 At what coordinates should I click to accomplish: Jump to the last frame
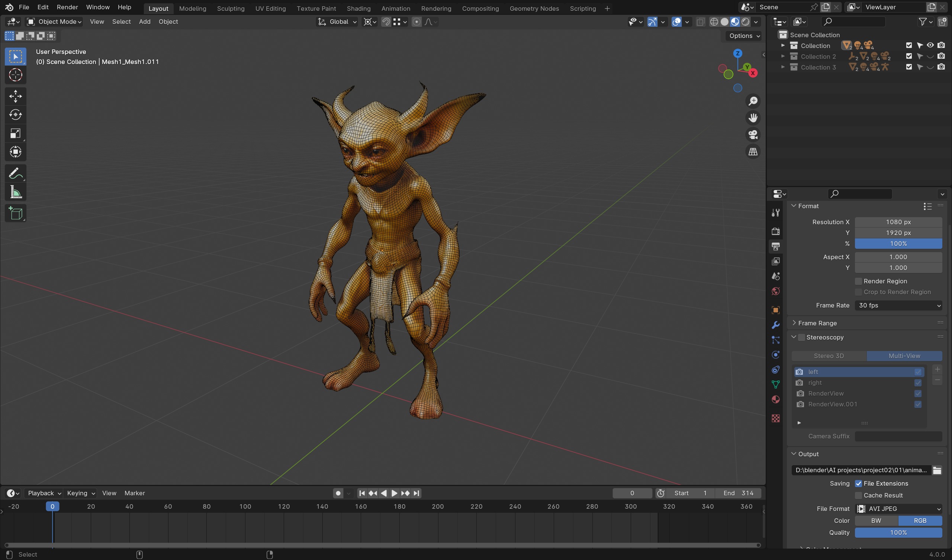(416, 493)
